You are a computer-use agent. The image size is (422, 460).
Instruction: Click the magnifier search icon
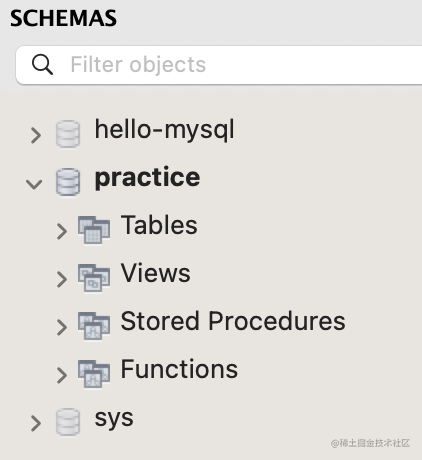coord(42,64)
